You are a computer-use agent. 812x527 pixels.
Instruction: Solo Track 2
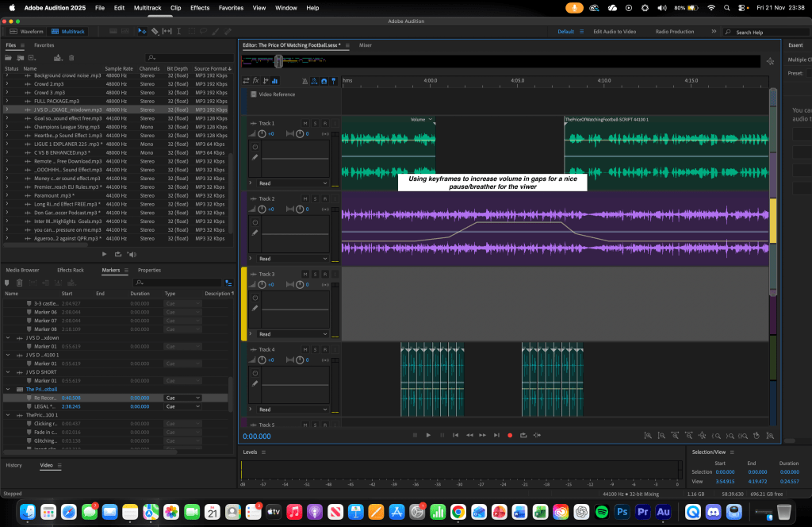pos(315,198)
